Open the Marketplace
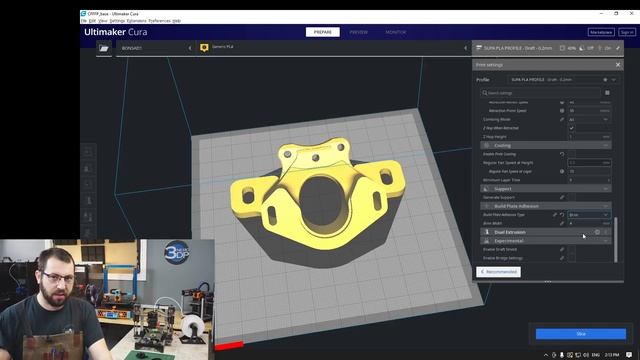The width and height of the screenshot is (640, 360). click(x=601, y=32)
